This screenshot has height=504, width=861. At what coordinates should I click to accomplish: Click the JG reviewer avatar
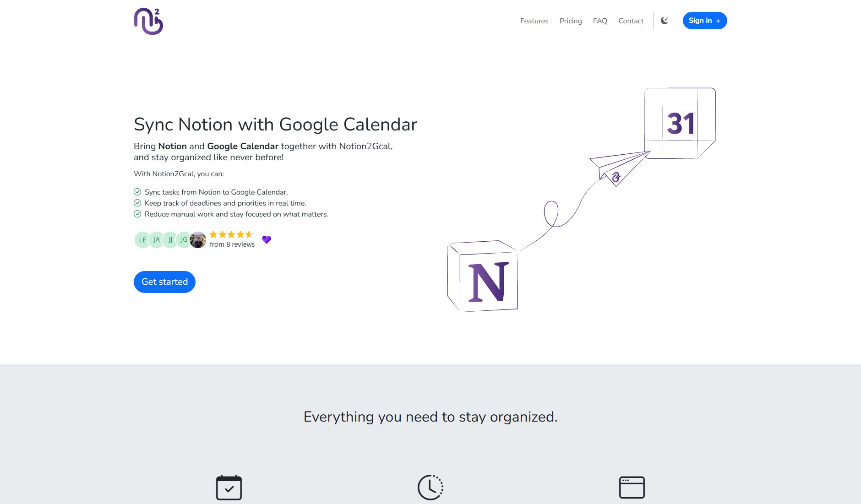pyautogui.click(x=184, y=240)
